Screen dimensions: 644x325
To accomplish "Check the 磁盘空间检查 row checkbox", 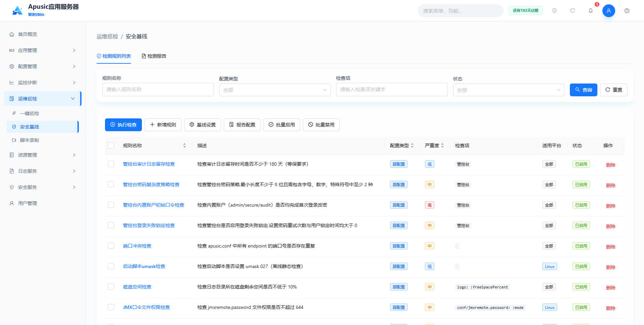I will (111, 287).
